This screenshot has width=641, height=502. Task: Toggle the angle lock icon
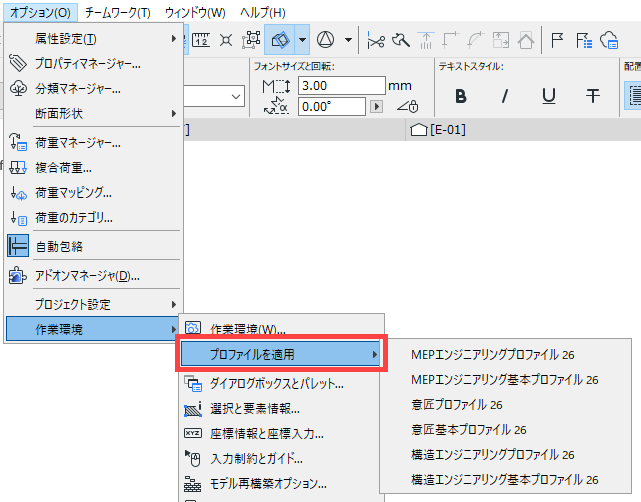408,106
